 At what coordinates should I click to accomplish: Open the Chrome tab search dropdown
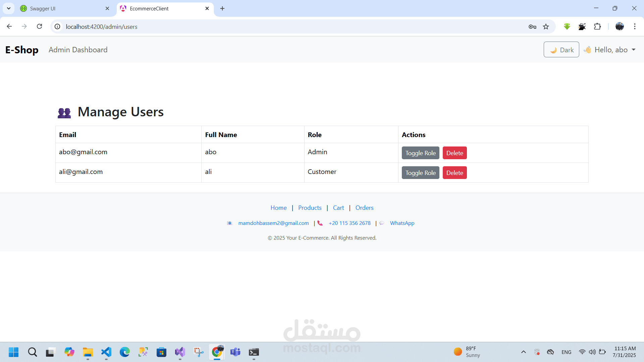click(x=9, y=8)
